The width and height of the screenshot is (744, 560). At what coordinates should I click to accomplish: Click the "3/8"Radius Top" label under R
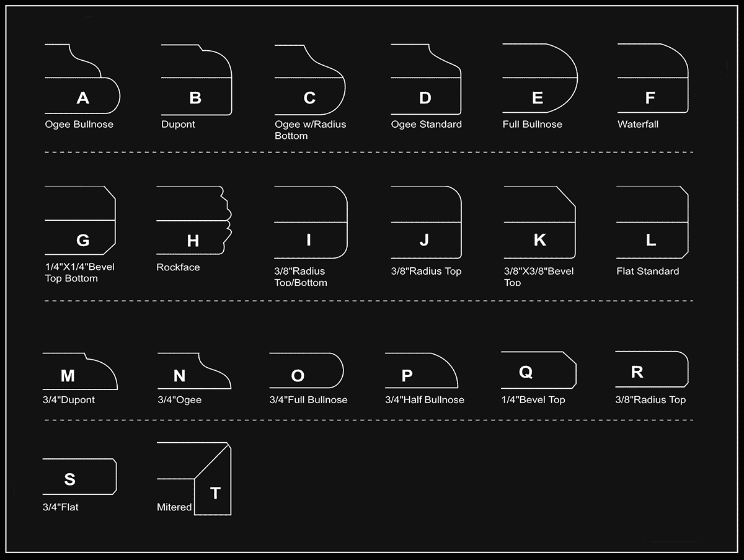[650, 400]
